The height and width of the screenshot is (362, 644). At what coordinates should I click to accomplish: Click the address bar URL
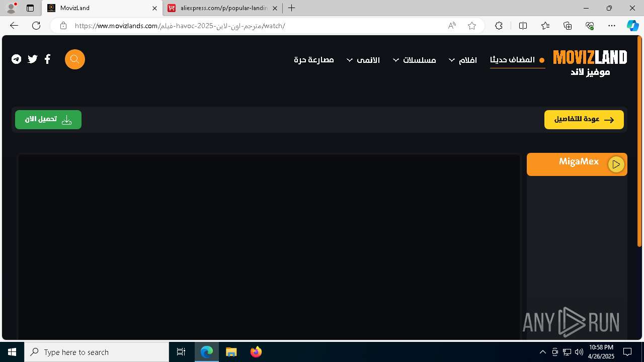coord(180,26)
